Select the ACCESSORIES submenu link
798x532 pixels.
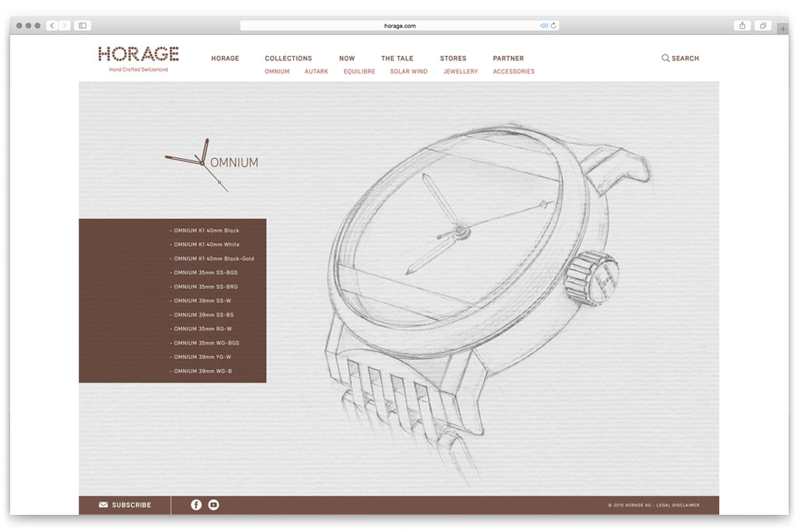514,72
